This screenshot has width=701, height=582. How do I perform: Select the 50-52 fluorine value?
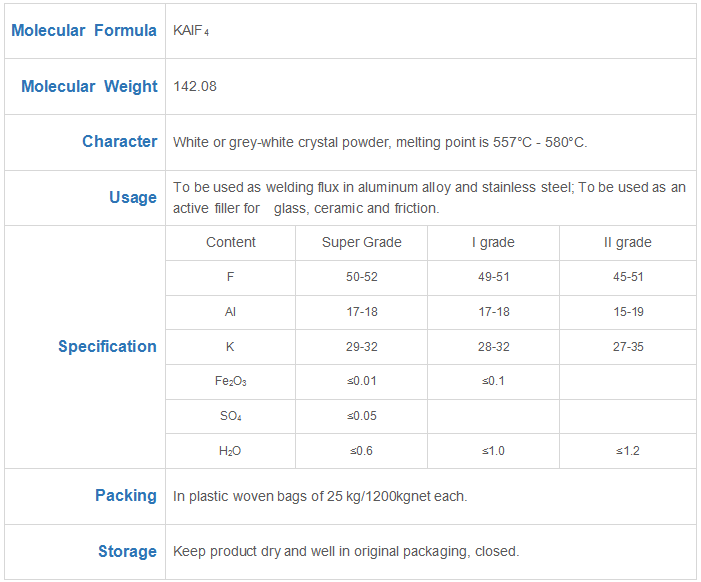tap(362, 277)
